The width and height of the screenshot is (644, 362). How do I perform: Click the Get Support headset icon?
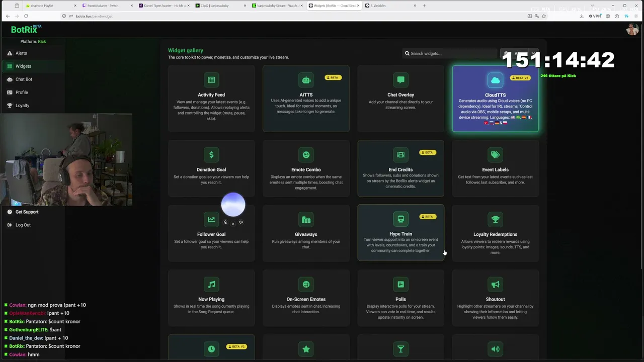10,212
